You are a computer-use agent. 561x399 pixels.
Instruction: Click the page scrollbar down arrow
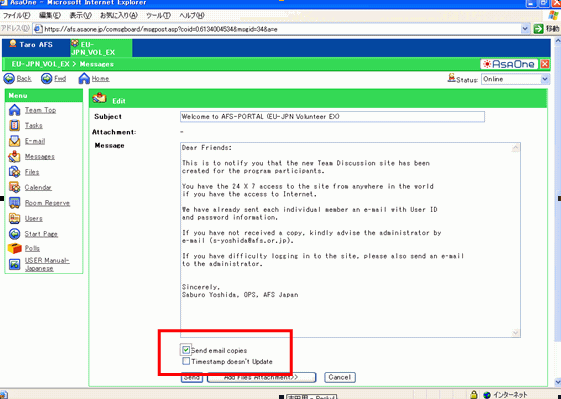pyautogui.click(x=558, y=383)
